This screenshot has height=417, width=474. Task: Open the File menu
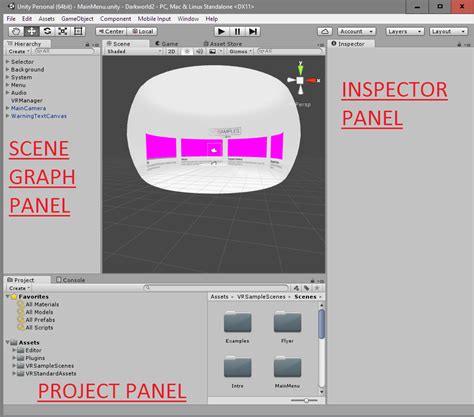pos(11,19)
